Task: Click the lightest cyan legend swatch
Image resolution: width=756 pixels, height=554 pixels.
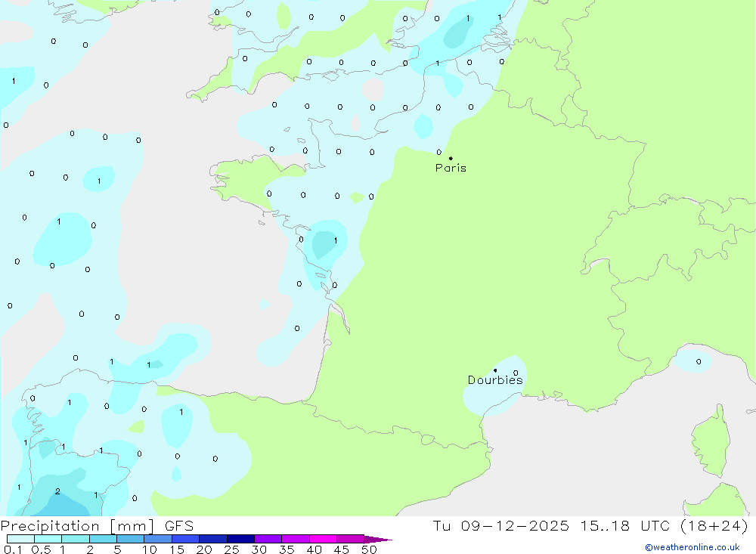Action: [20, 539]
